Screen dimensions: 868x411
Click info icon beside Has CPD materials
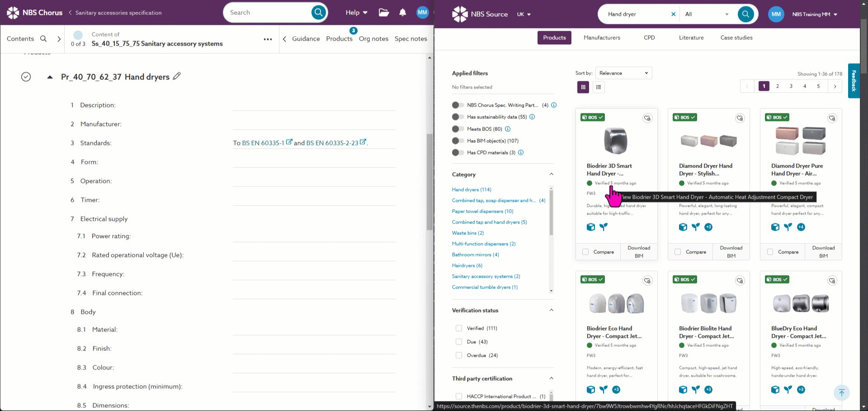click(521, 153)
